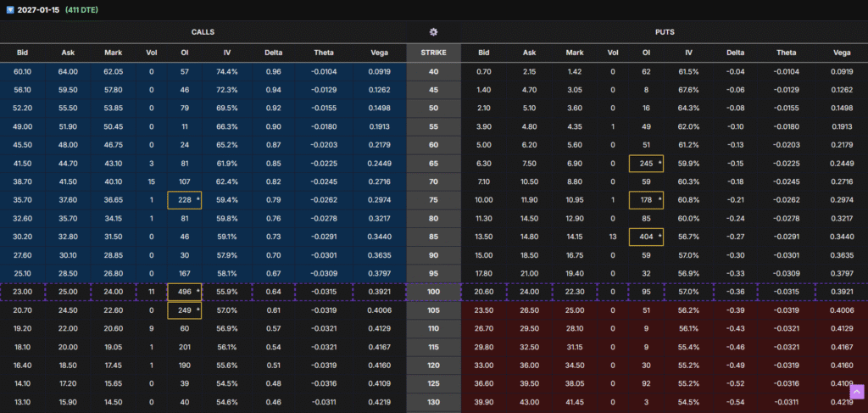Sort by the STRIKE column header
This screenshot has width=868, height=413.
pos(433,53)
